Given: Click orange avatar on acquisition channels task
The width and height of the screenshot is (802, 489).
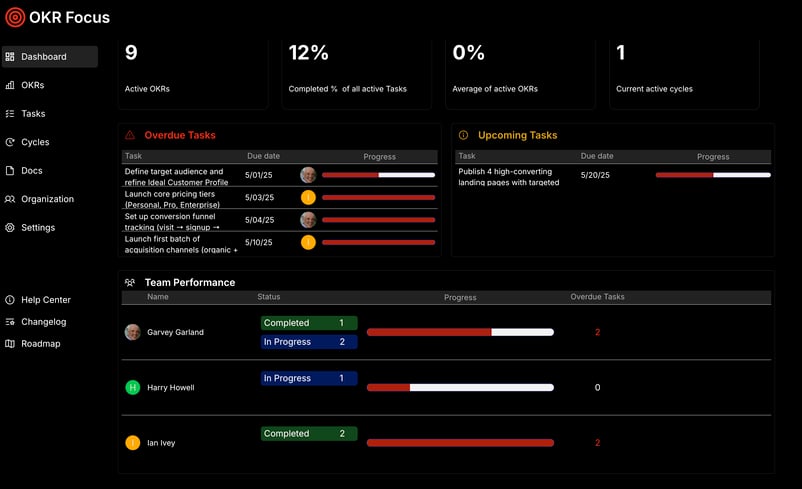Looking at the screenshot, I should coord(308,242).
